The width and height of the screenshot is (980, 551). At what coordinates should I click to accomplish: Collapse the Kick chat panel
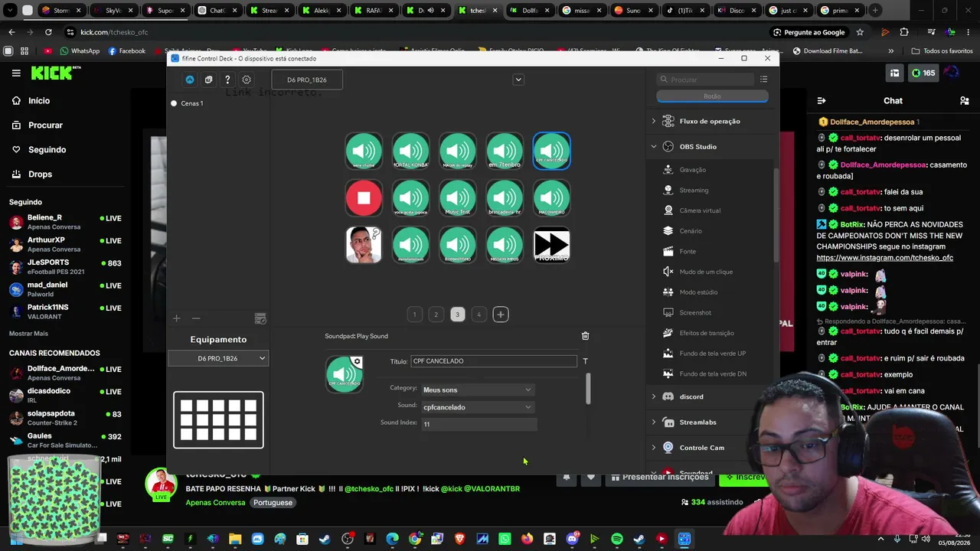tap(822, 101)
